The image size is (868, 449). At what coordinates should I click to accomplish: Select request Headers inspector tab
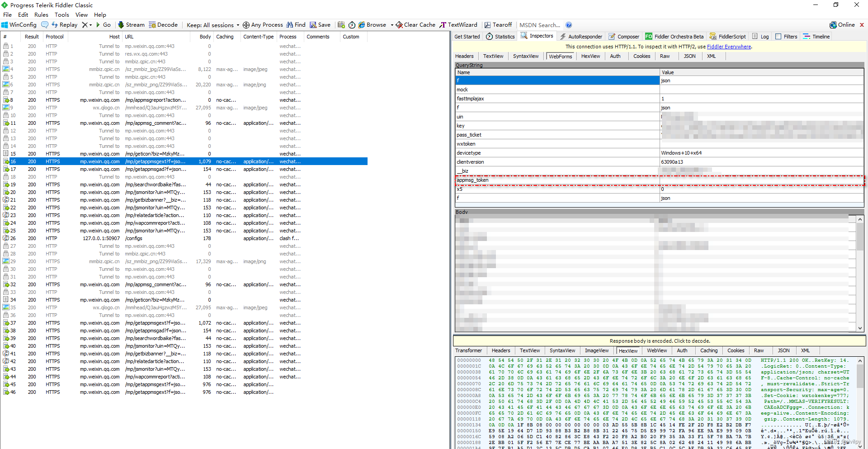(x=464, y=56)
